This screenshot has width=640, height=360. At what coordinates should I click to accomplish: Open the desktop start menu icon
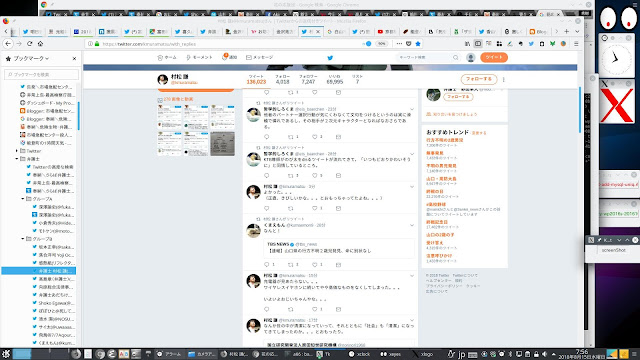[5, 353]
